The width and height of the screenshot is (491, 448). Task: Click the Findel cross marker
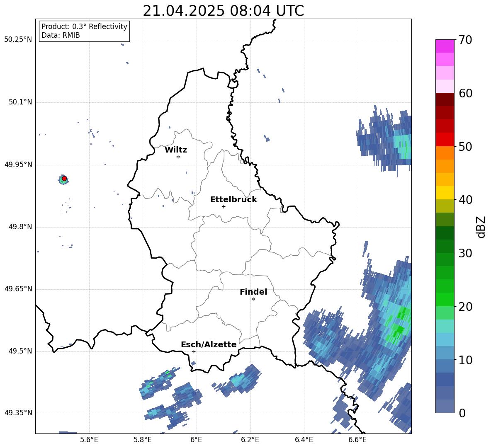[253, 299]
